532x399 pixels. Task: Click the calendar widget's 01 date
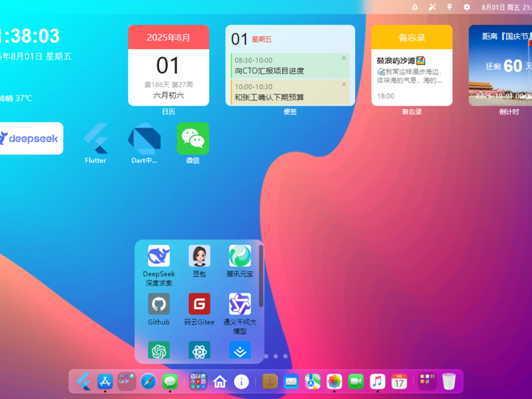click(x=168, y=65)
